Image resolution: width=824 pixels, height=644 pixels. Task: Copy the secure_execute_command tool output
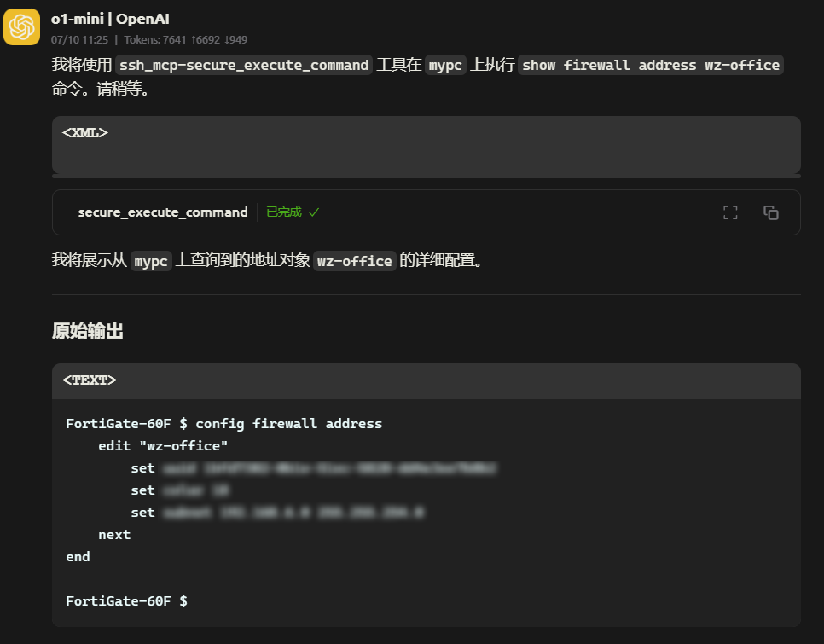[x=770, y=212]
